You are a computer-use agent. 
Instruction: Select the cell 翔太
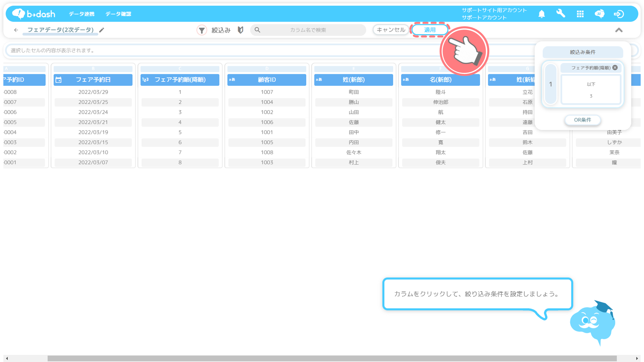[x=441, y=152]
